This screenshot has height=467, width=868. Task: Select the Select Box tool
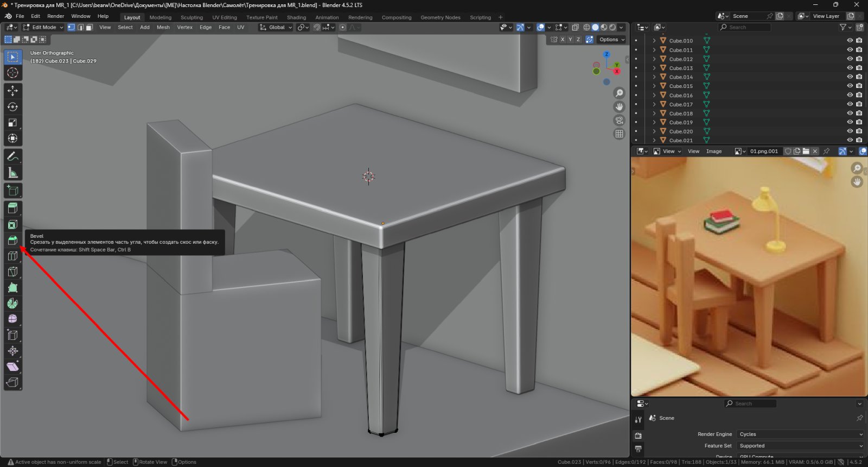click(x=13, y=57)
